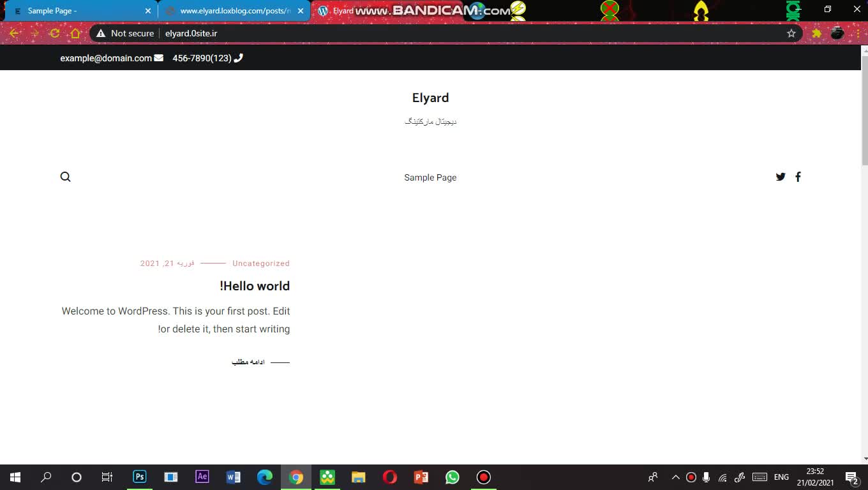Open the Hello world! post title
Image resolution: width=868 pixels, height=490 pixels.
tap(255, 286)
